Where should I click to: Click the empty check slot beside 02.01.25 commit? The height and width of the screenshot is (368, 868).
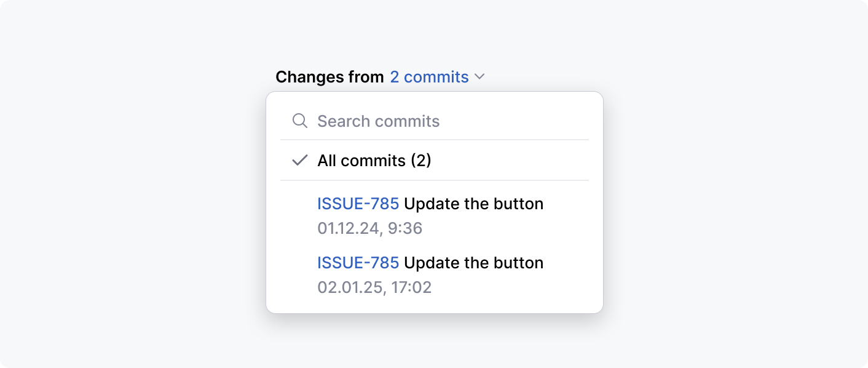tap(299, 274)
